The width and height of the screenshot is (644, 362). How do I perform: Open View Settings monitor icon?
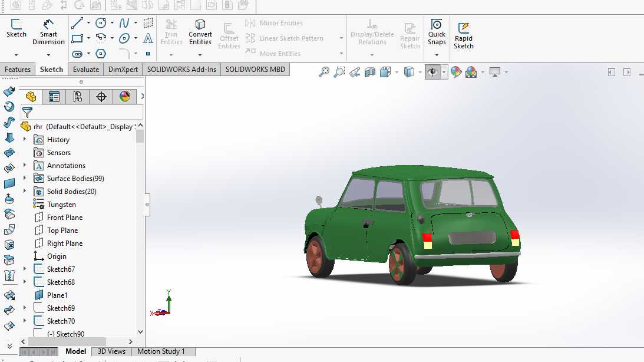pos(495,73)
